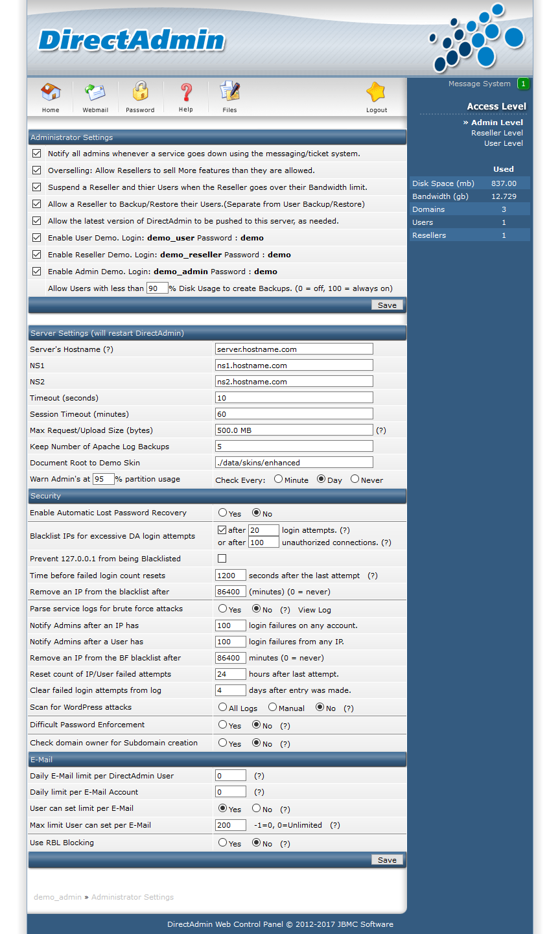Toggle the blacklist 'after' login attempts checkbox
This screenshot has width=560, height=934.
(x=222, y=530)
